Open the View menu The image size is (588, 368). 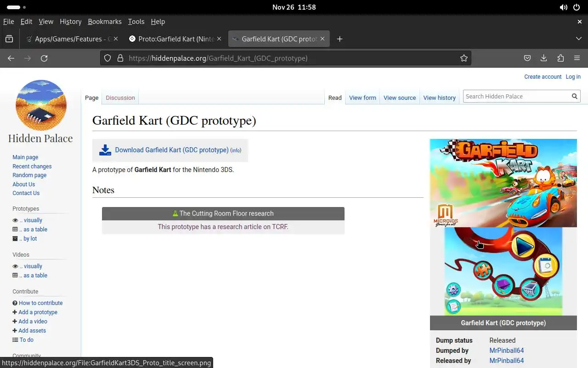(46, 22)
